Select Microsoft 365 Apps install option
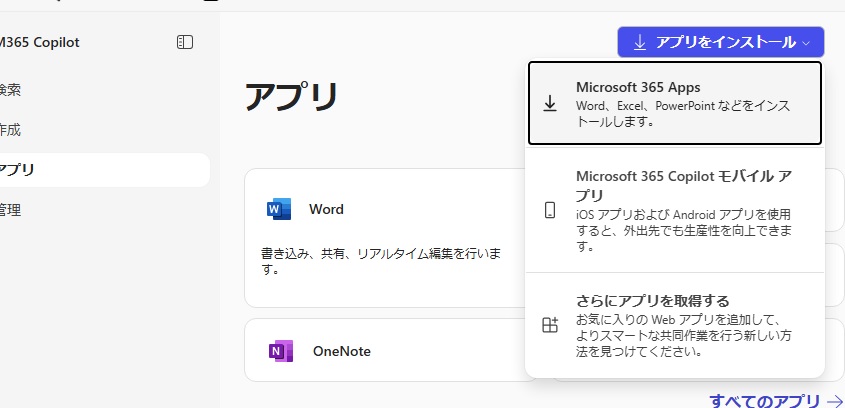The width and height of the screenshot is (845, 408). pyautogui.click(x=675, y=103)
